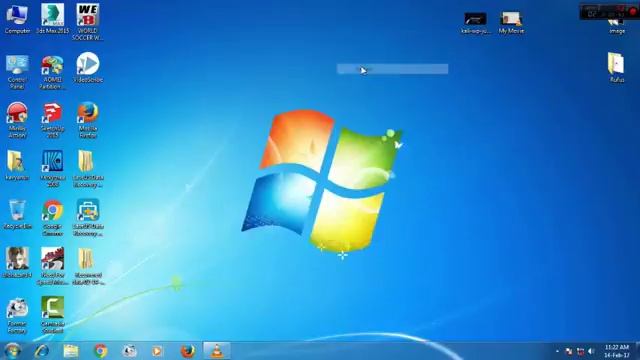Open Windows Explorer from the taskbar
The image size is (640, 360).
71,351
